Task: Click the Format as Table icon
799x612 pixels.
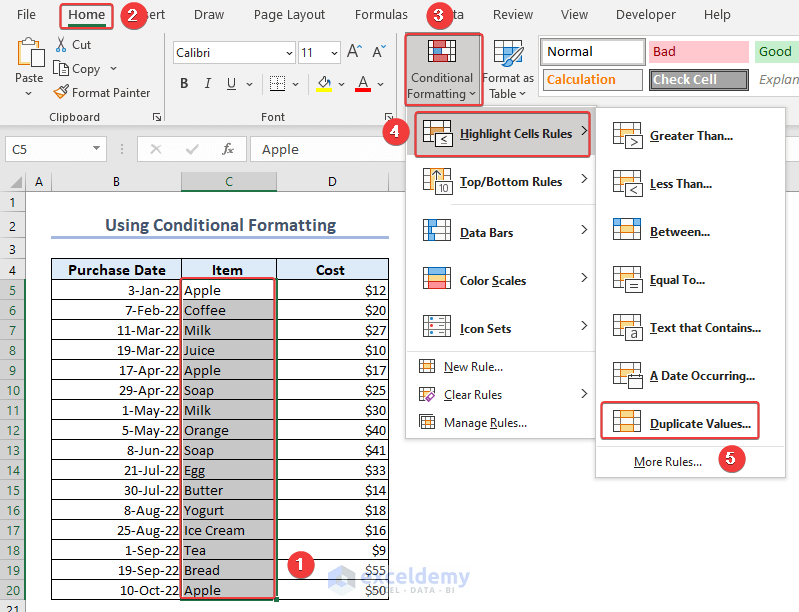Action: tap(509, 54)
